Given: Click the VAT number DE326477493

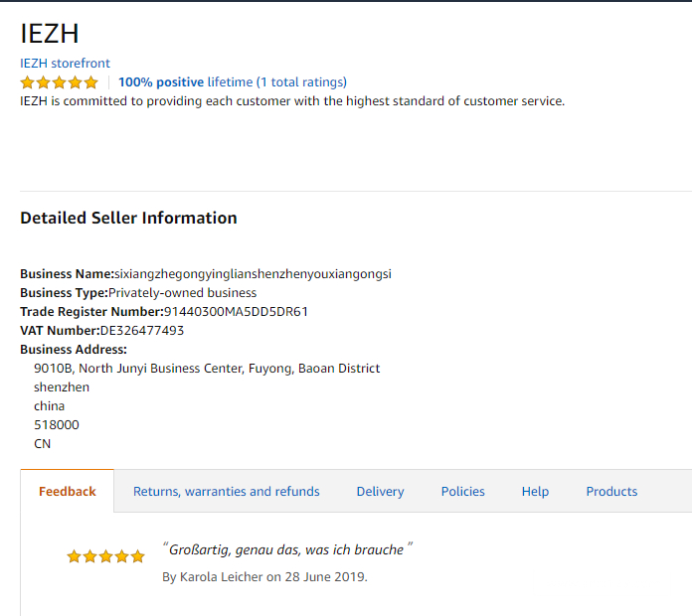Looking at the screenshot, I should (x=142, y=330).
